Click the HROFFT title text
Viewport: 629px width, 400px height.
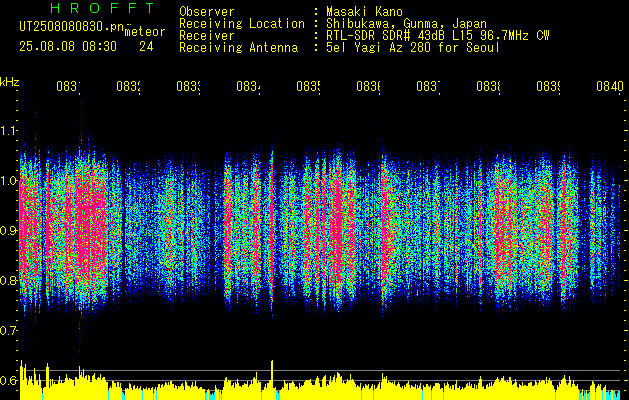(x=103, y=8)
